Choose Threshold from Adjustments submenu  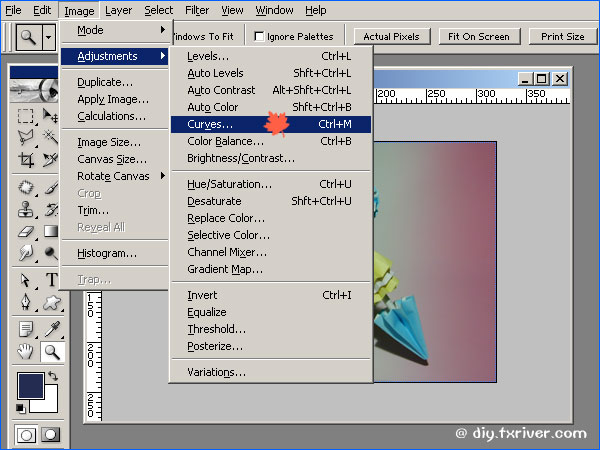tap(271, 329)
